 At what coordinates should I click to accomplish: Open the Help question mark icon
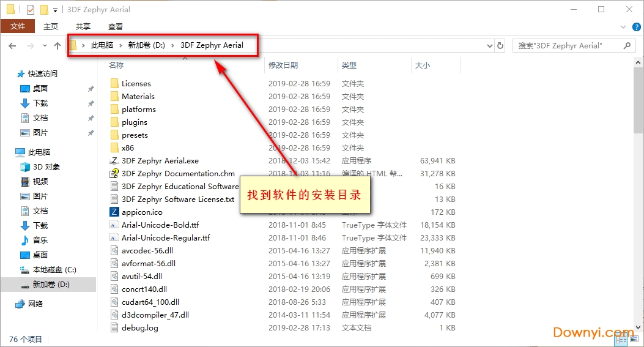[634, 27]
